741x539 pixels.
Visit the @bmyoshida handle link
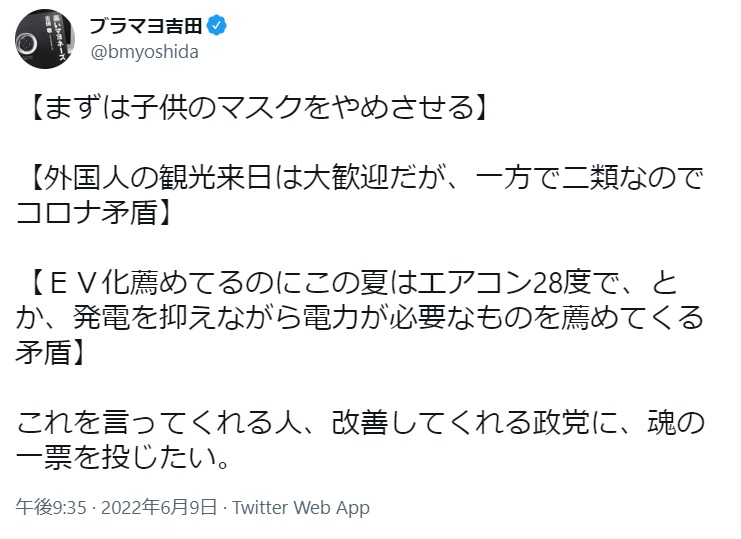(x=144, y=52)
